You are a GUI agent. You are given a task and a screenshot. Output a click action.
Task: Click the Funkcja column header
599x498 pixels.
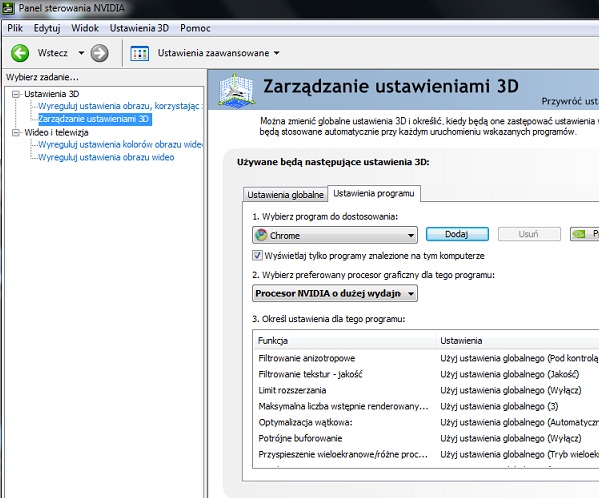[344, 340]
